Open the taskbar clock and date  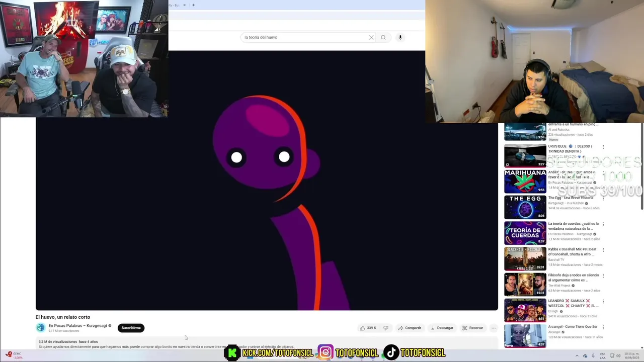click(x=631, y=355)
